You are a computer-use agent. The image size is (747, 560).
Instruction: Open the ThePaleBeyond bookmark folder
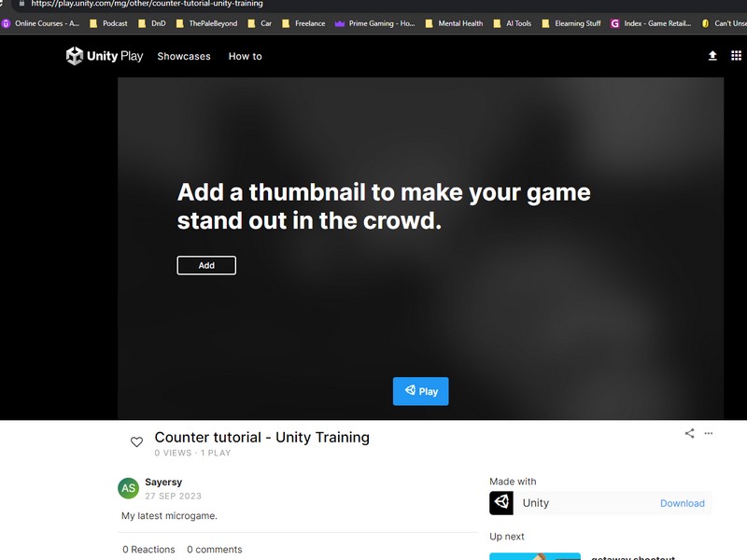[206, 23]
